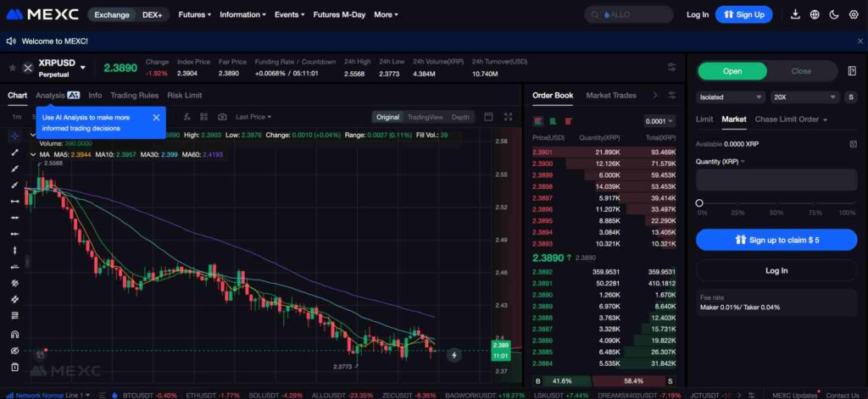Switch to Market Trades tab
Image resolution: width=868 pixels, height=399 pixels.
(610, 95)
